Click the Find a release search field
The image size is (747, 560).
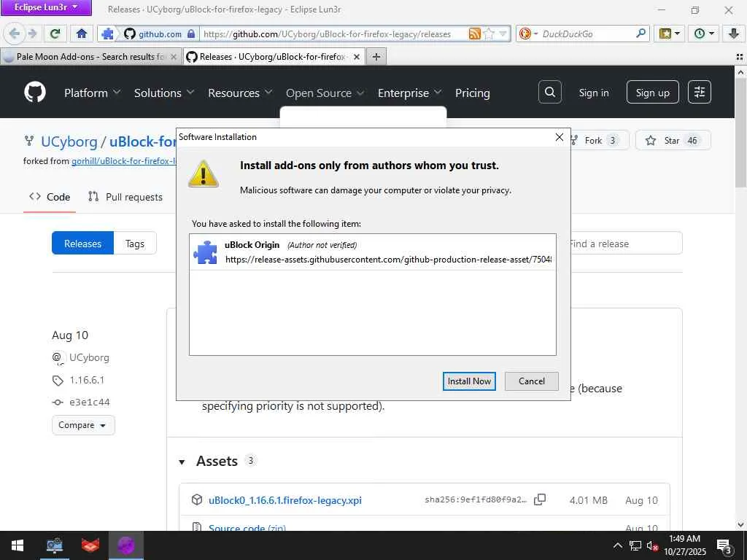[x=625, y=244]
